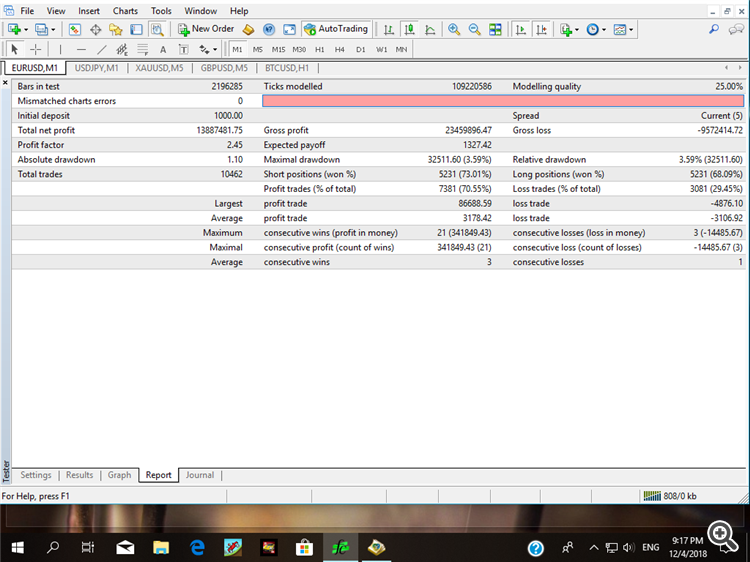Screen dimensions: 750x562
Task: Switch to the BTCUSD,H1 chart tab
Action: pyautogui.click(x=287, y=68)
